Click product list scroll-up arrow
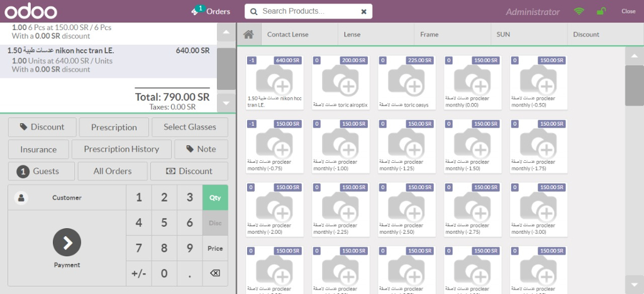 [x=634, y=55]
